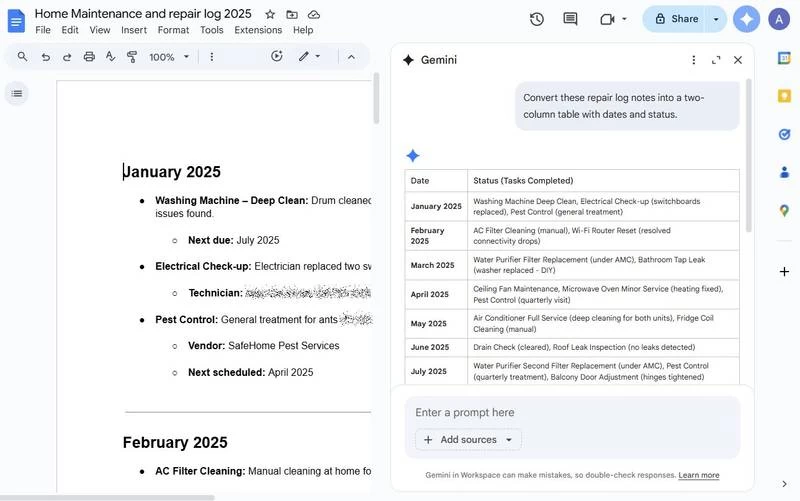Viewport: 800px width, 501px height.
Task: Click the undo arrow in the toolbar
Action: tap(45, 57)
